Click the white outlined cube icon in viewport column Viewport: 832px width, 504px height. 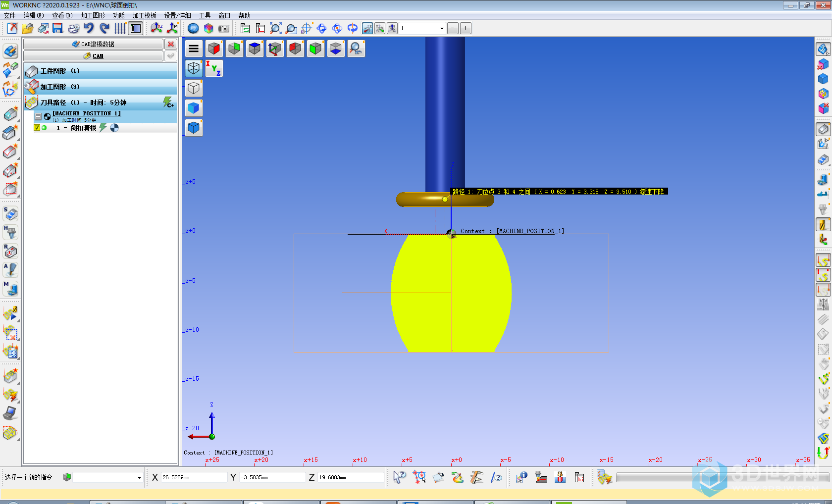point(194,88)
